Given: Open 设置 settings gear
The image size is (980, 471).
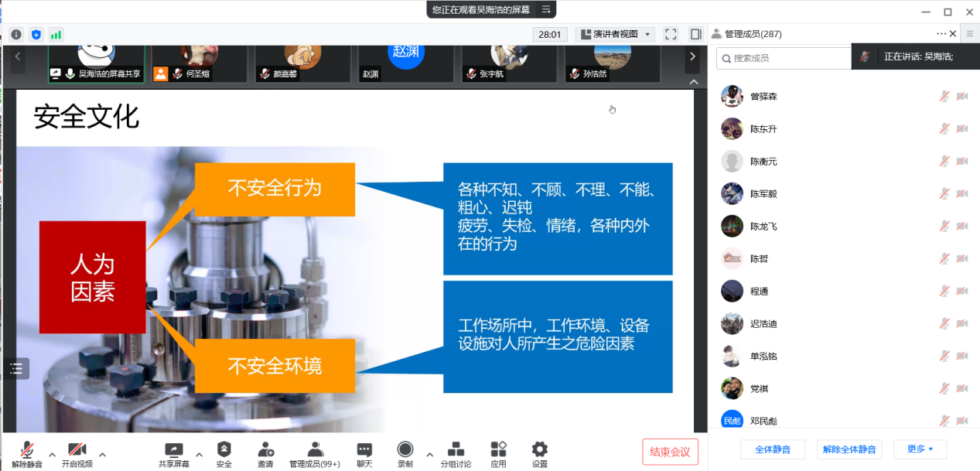Looking at the screenshot, I should pyautogui.click(x=539, y=449).
